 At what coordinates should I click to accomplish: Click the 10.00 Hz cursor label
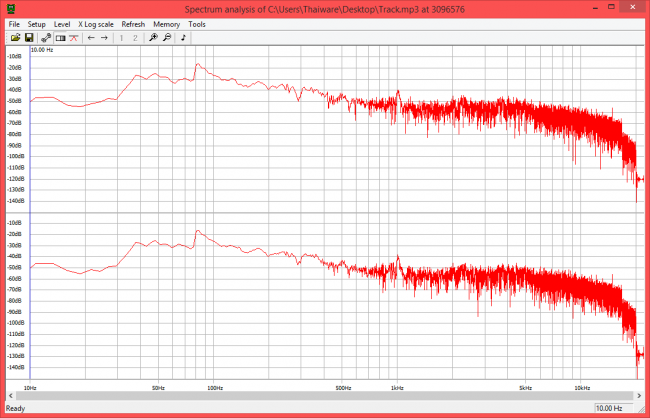pyautogui.click(x=42, y=50)
